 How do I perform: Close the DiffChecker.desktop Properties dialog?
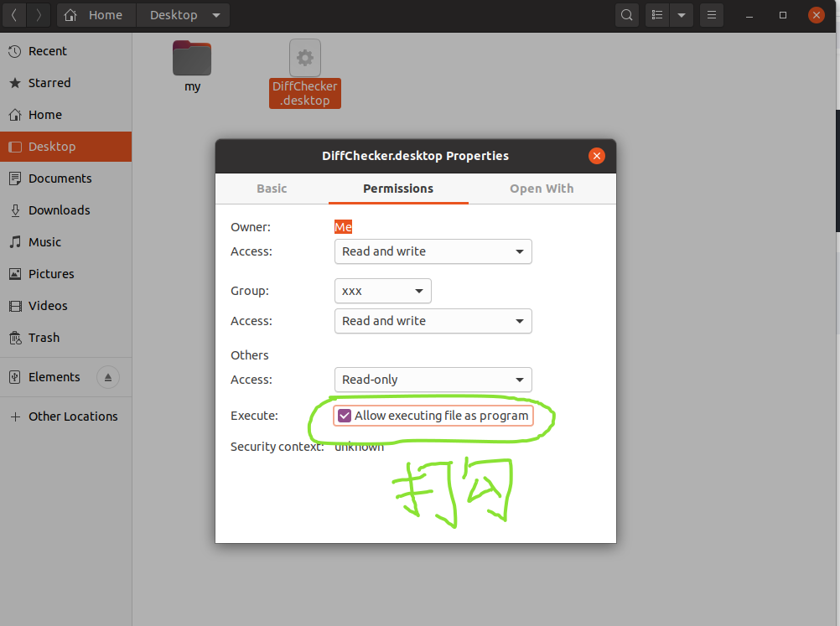pos(596,156)
